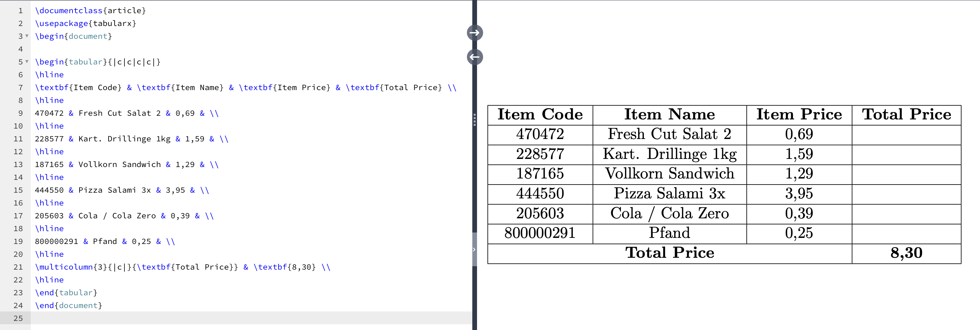Click 'Fresh Cut Salat 2' in the code
Viewport: 980px width, 330px height.
coord(119,113)
